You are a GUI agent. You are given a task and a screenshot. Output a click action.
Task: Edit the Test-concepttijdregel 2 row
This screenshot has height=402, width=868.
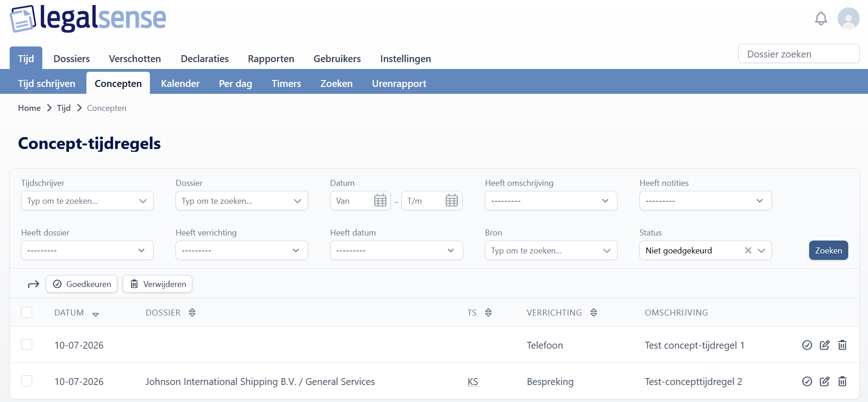(x=824, y=381)
